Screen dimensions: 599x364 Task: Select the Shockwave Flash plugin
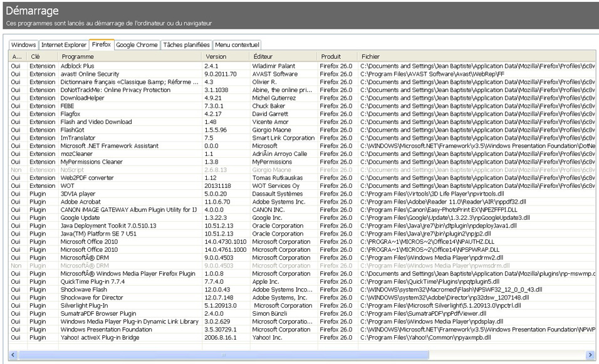pos(302,289)
